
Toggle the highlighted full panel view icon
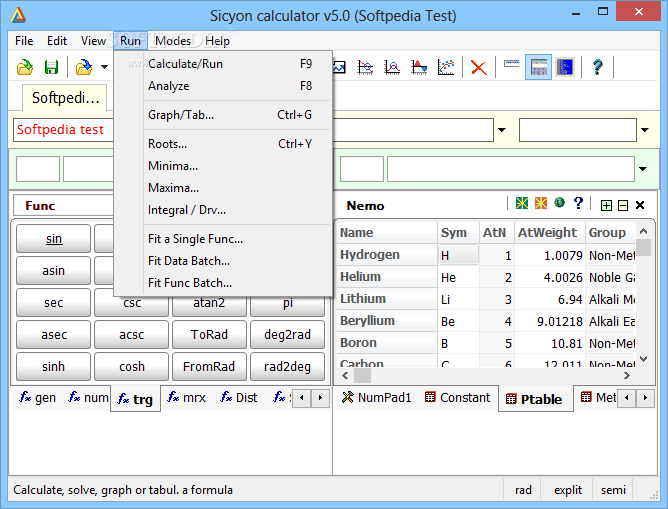point(538,67)
